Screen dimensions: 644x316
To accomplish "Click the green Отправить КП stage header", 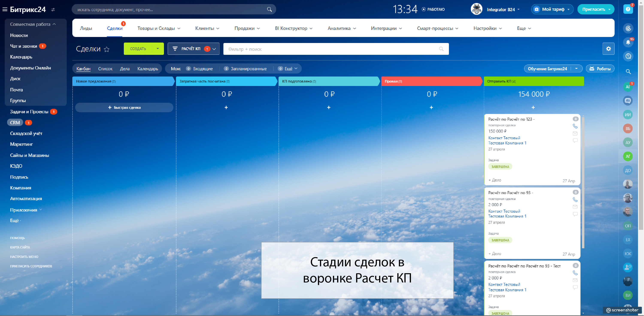I will (x=533, y=81).
